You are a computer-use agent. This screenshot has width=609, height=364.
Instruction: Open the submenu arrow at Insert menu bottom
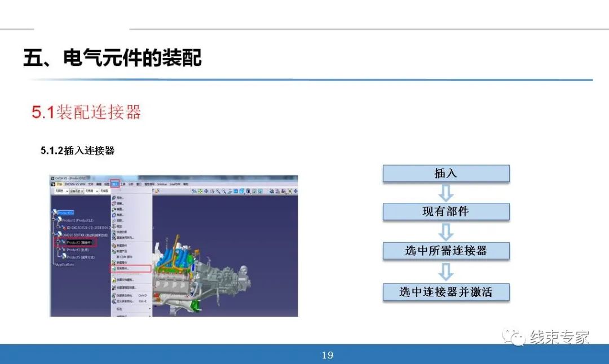point(150,309)
